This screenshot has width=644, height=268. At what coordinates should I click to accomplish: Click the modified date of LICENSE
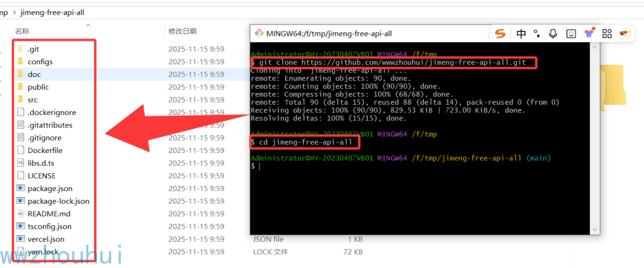[x=196, y=176]
